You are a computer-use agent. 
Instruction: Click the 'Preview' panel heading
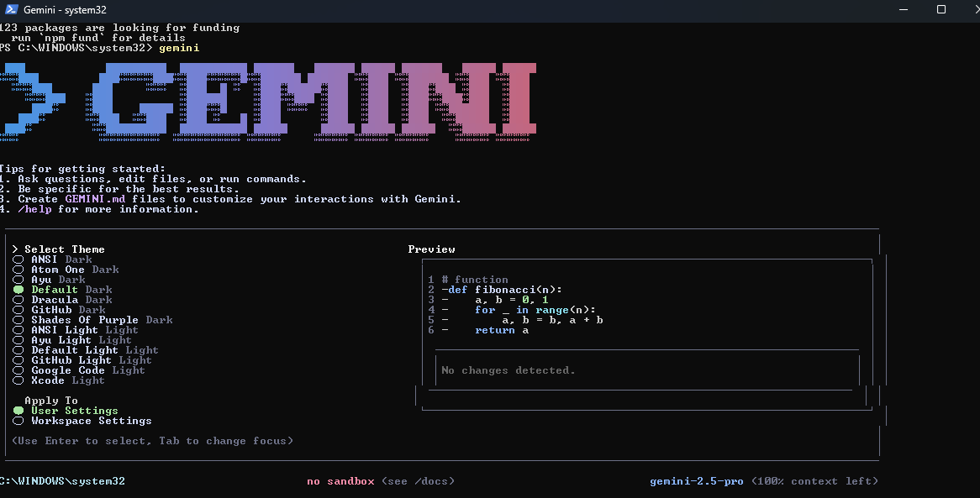pyautogui.click(x=431, y=249)
